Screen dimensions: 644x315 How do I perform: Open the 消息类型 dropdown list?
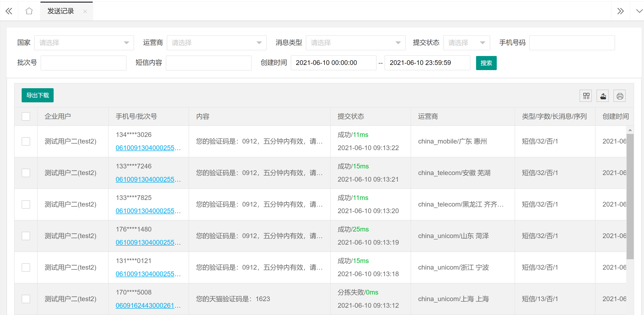pyautogui.click(x=355, y=43)
